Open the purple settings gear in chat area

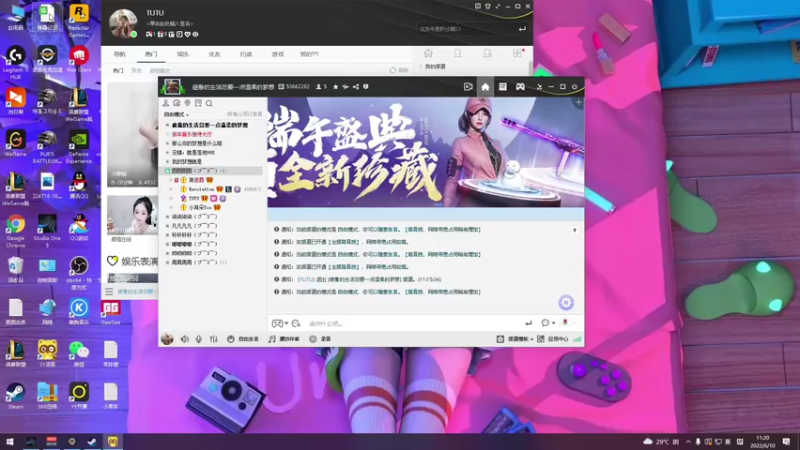point(566,303)
